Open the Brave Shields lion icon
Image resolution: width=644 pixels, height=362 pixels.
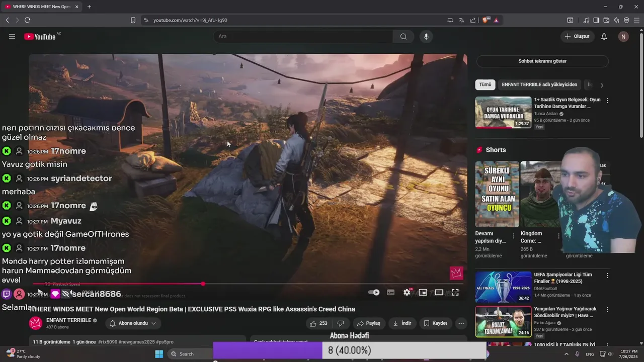[x=486, y=20]
